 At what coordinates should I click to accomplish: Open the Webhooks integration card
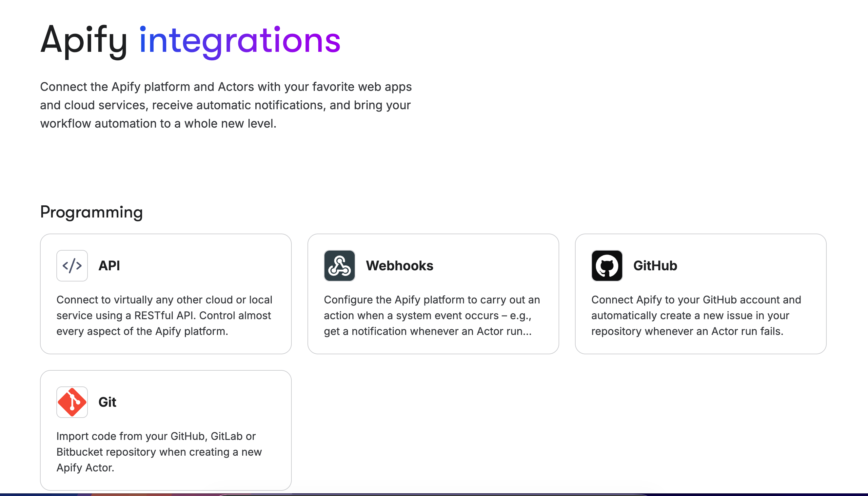(x=433, y=293)
